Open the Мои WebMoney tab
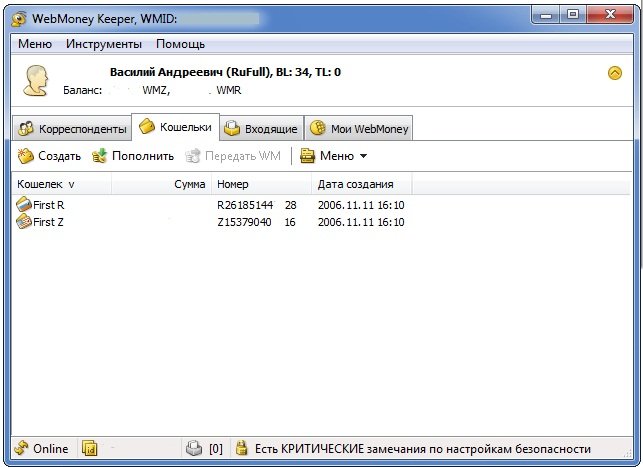Screen dimensions: 643x467 [x=358, y=128]
